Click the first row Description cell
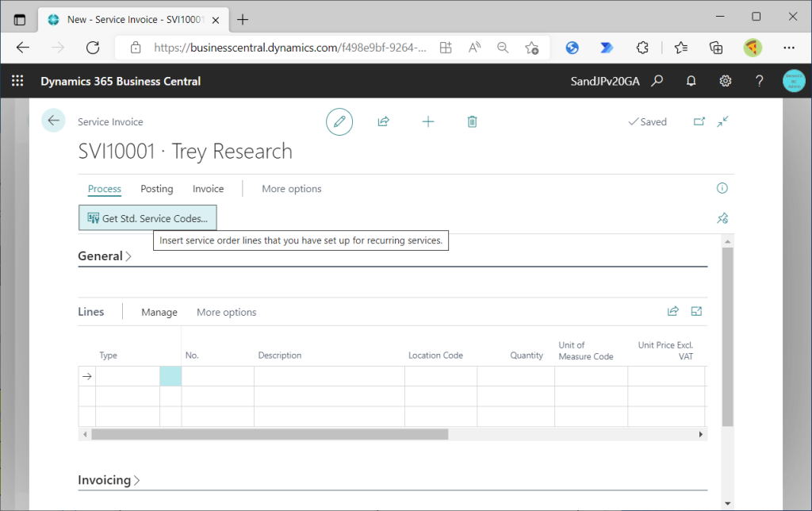This screenshot has width=812, height=511. click(329, 376)
